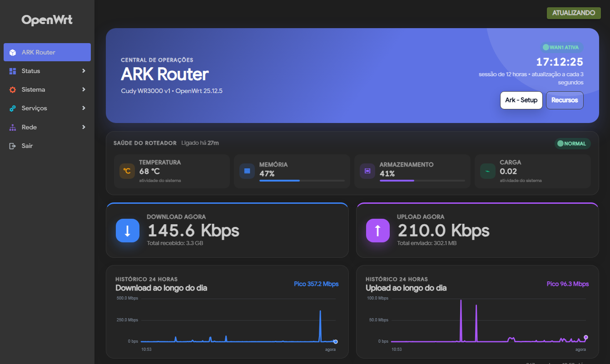Click the 210.0 Kbps upload value
This screenshot has width=610, height=364.
click(x=444, y=231)
